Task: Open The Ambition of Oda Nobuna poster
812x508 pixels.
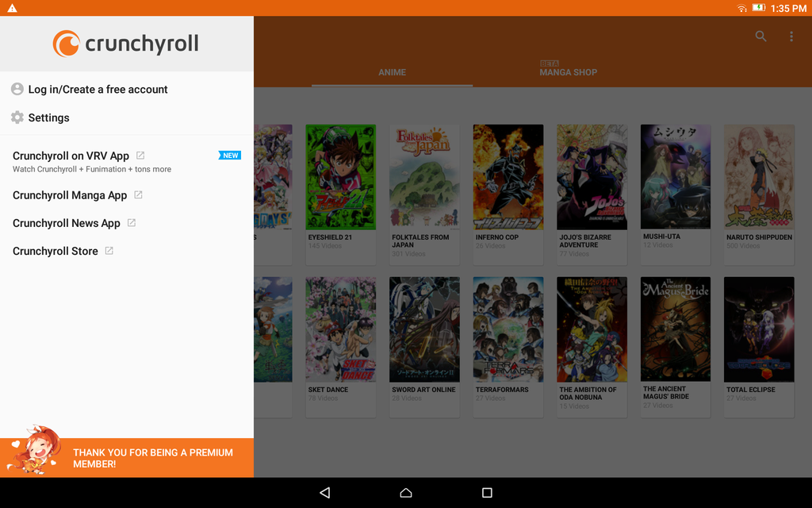Action: pyautogui.click(x=592, y=329)
